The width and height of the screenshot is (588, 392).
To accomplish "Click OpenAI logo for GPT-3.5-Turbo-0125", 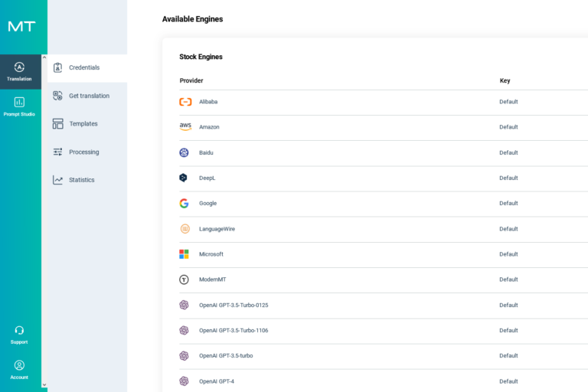I will [184, 305].
